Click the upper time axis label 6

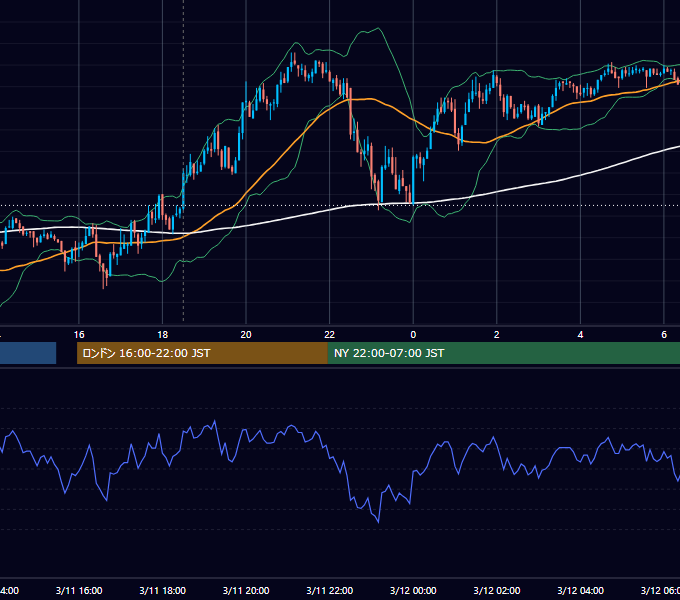pos(664,335)
